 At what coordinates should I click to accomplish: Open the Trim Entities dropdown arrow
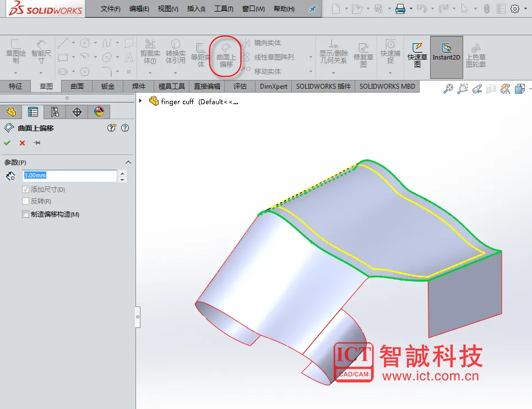tap(150, 73)
